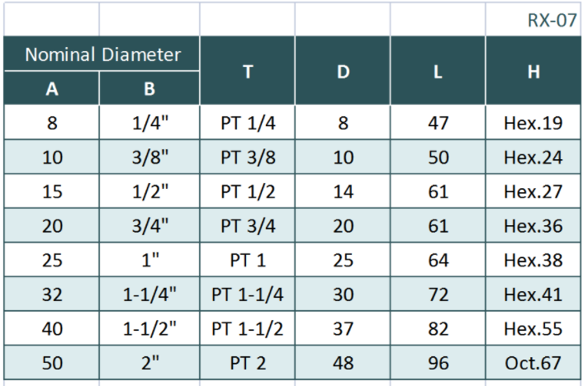
Task: Select the Nominal Diameter header cell
Action: click(x=103, y=55)
